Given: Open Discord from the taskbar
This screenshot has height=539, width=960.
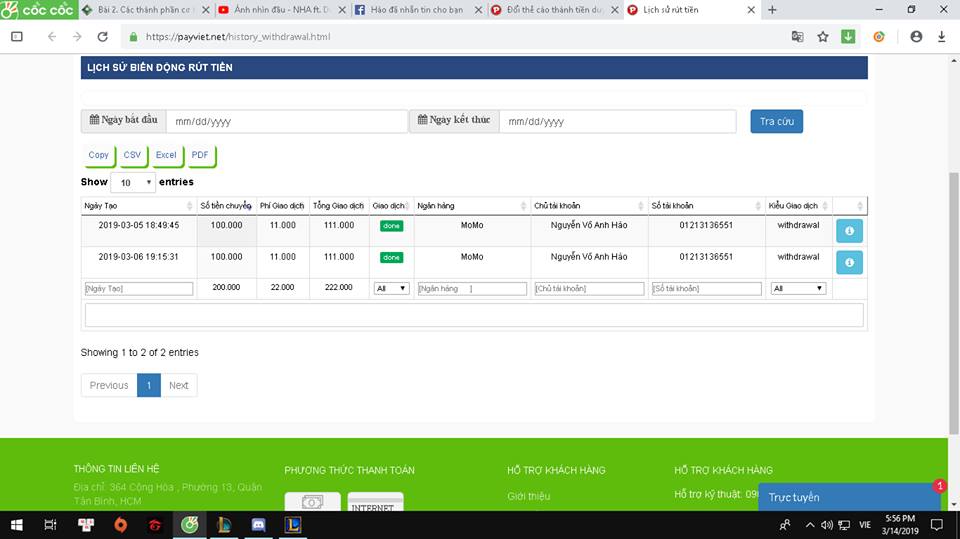Looking at the screenshot, I should [x=258, y=525].
